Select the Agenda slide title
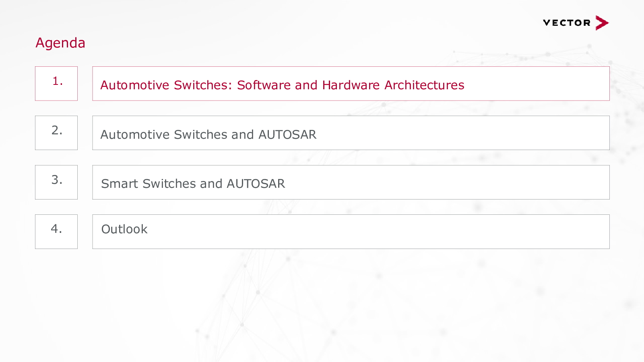The image size is (644, 362). pyautogui.click(x=60, y=43)
